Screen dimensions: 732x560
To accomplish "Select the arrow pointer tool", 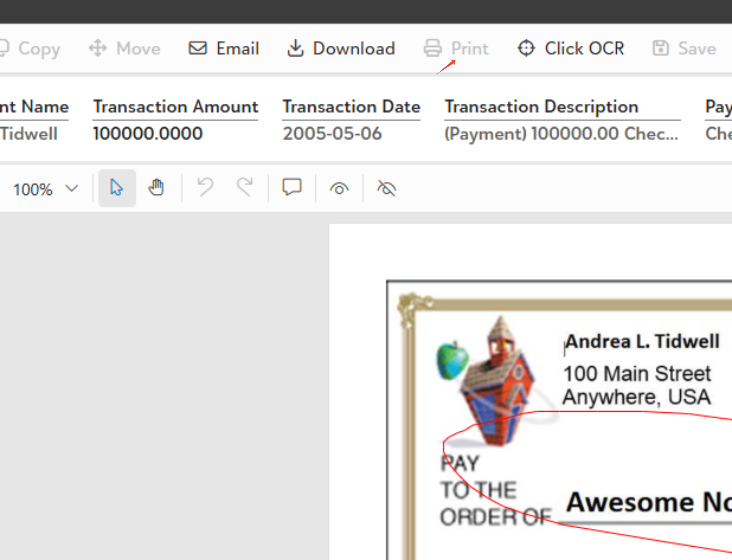I will click(117, 188).
